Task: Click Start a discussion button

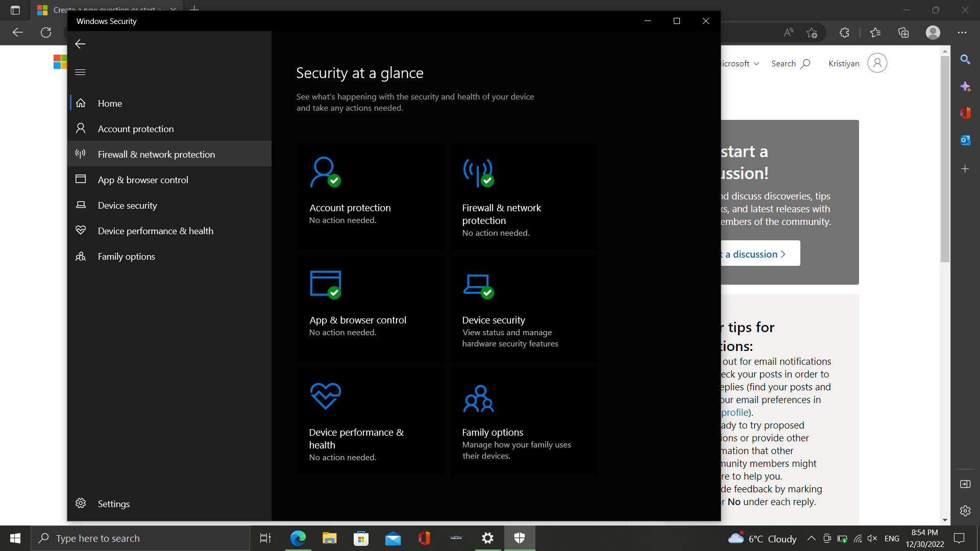Action: tap(761, 254)
